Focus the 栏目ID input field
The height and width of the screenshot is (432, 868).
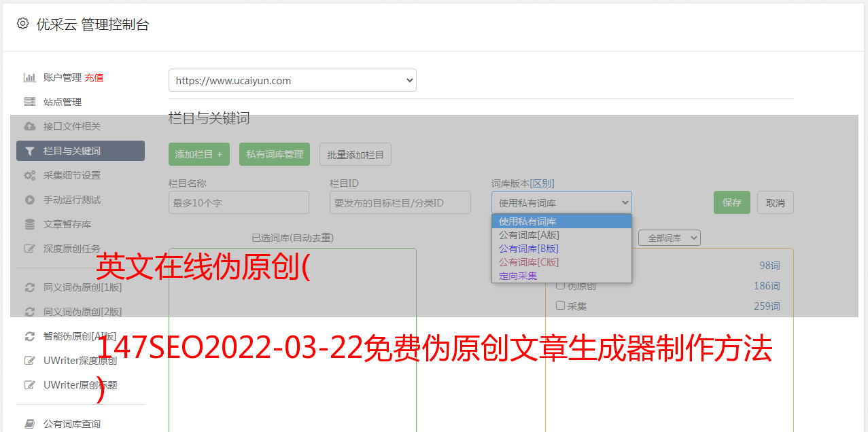(x=400, y=202)
